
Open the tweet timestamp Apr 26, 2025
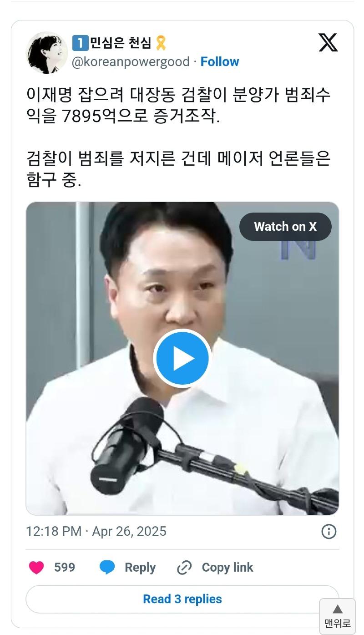pos(129,531)
